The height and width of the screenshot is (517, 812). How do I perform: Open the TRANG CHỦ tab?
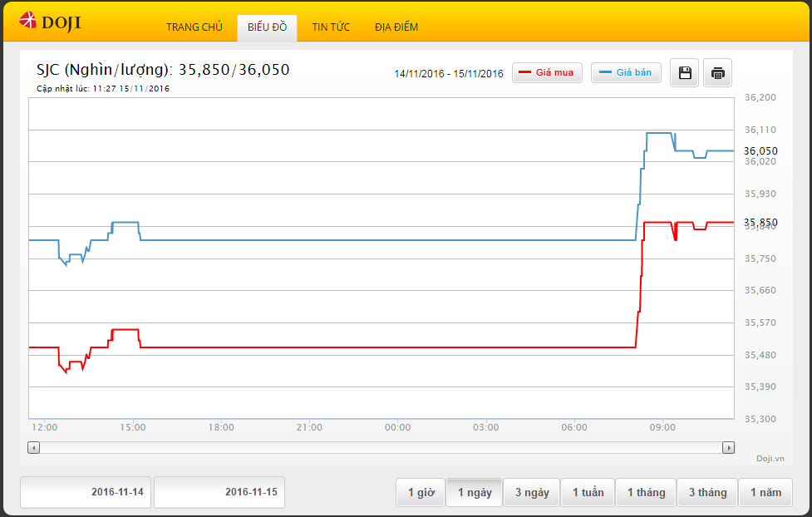tap(194, 27)
